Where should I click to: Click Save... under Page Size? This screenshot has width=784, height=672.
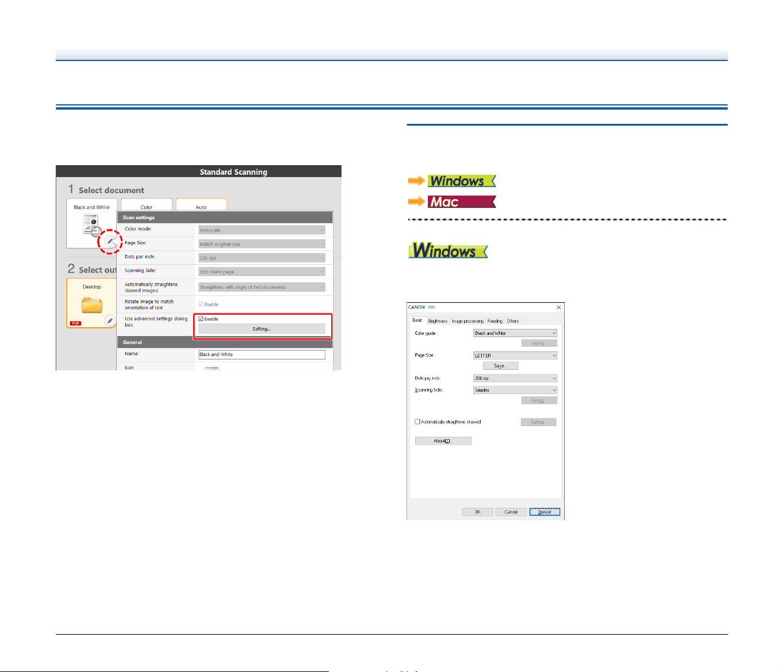(500, 366)
